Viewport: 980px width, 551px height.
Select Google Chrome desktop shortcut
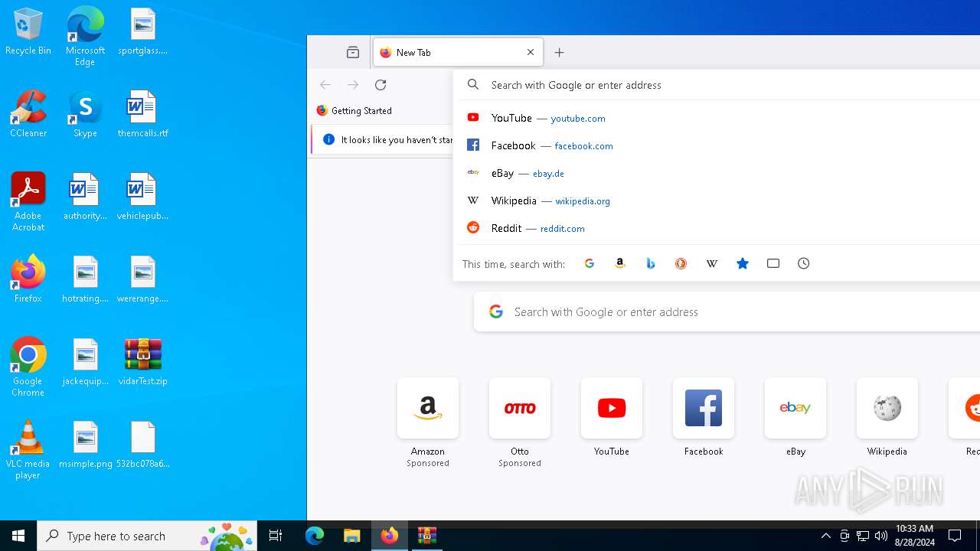click(x=28, y=367)
